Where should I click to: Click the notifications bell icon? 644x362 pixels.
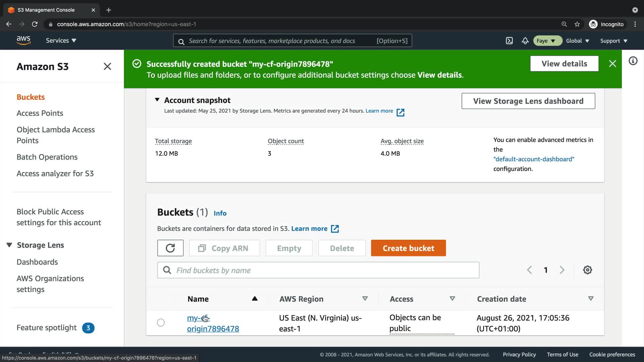coord(525,41)
